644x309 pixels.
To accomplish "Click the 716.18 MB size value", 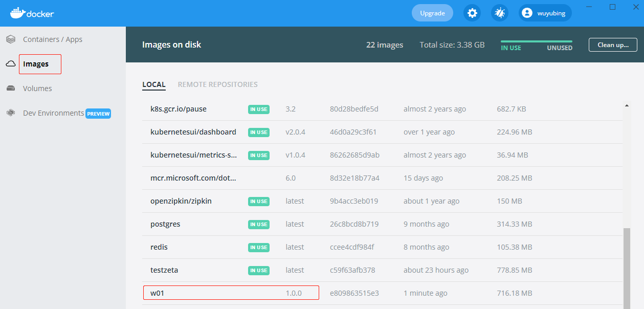I will click(x=515, y=293).
